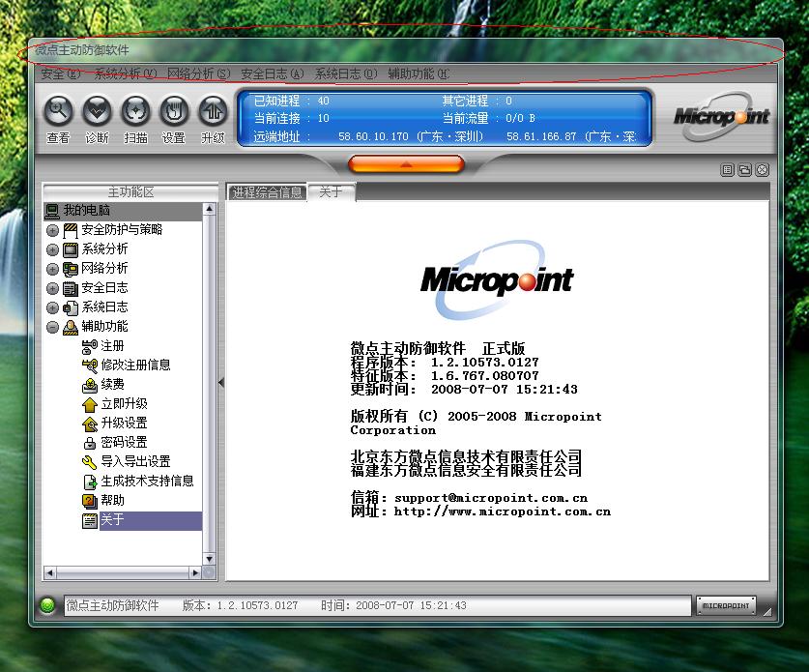Click the green status icon in status bar
This screenshot has height=672, width=809.
pos(48,606)
